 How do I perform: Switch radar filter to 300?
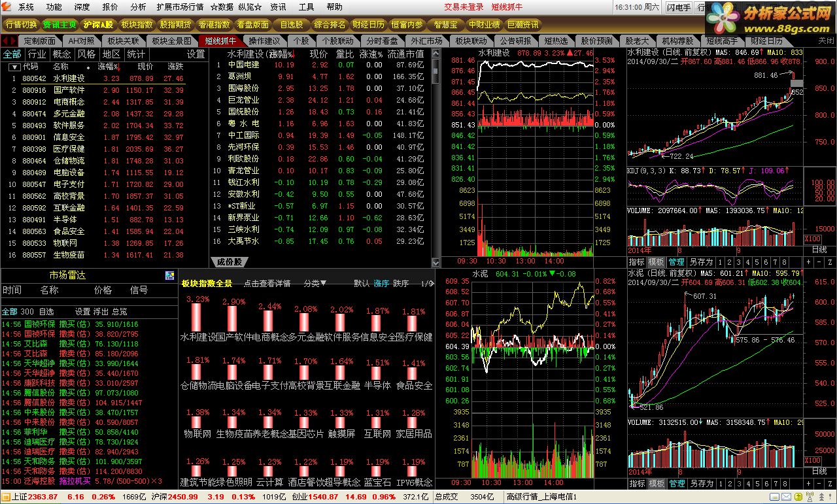click(x=27, y=312)
